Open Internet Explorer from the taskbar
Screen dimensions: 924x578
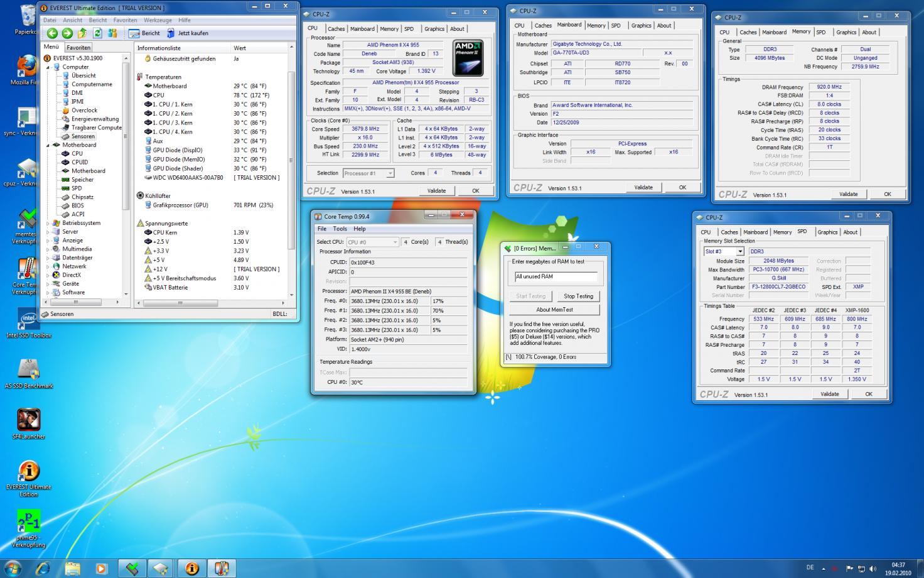click(x=43, y=569)
